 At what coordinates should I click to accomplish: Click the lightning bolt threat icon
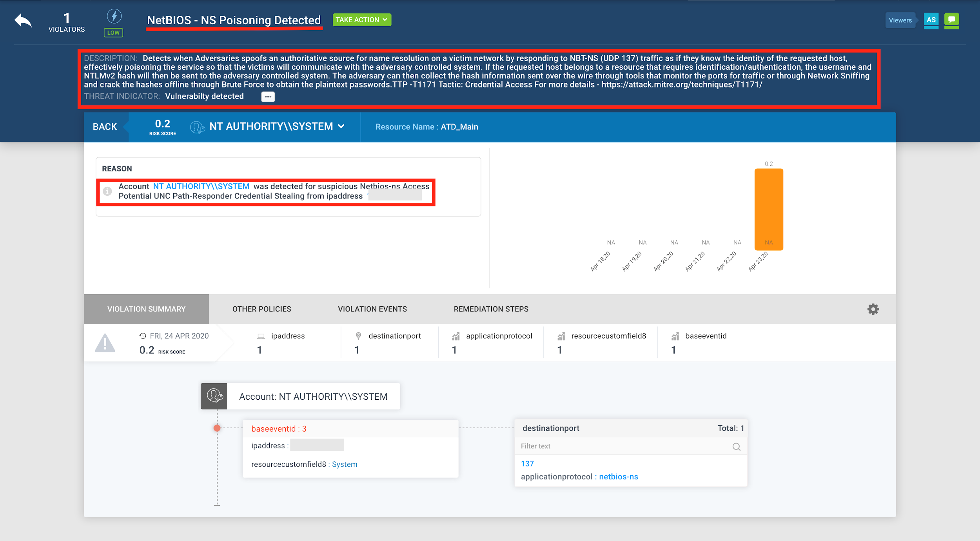pyautogui.click(x=114, y=16)
